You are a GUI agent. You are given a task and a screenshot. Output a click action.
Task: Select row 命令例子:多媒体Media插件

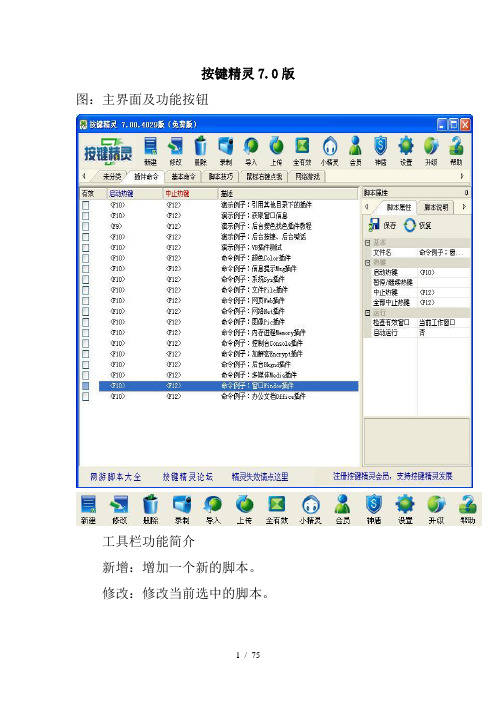228,375
